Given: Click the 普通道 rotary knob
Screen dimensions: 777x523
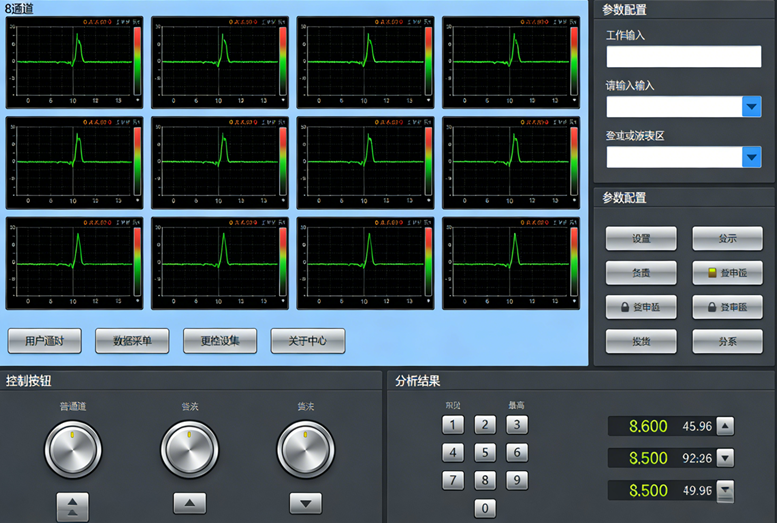Looking at the screenshot, I should coord(73,449).
